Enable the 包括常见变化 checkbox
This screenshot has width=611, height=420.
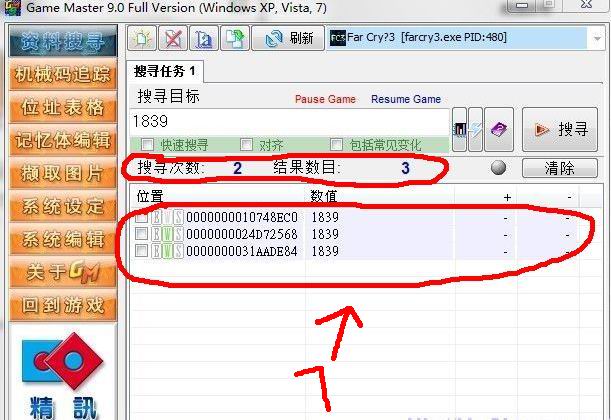point(336,145)
